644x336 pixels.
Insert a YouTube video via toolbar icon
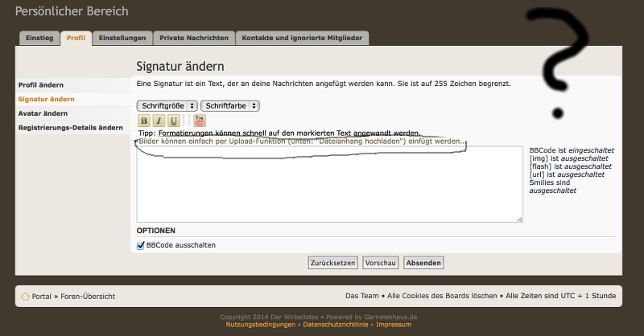pos(200,121)
